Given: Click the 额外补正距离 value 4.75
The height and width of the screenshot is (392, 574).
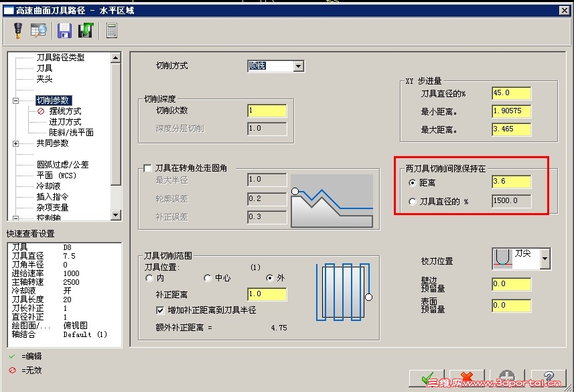Looking at the screenshot, I should tap(279, 328).
